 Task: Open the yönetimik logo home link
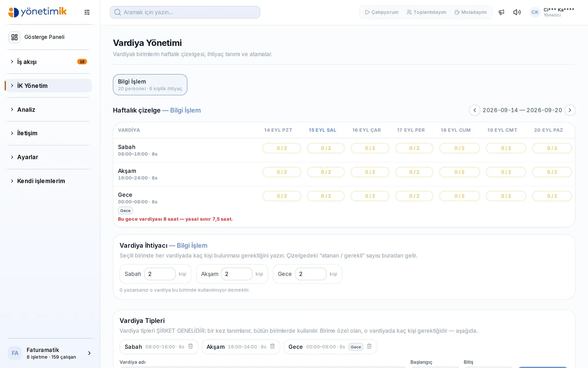point(37,12)
